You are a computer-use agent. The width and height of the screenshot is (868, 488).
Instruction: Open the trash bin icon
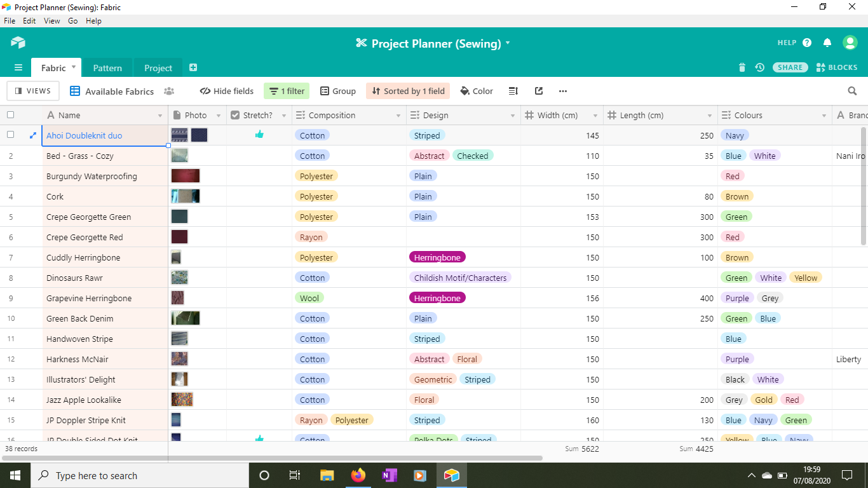[x=742, y=67]
